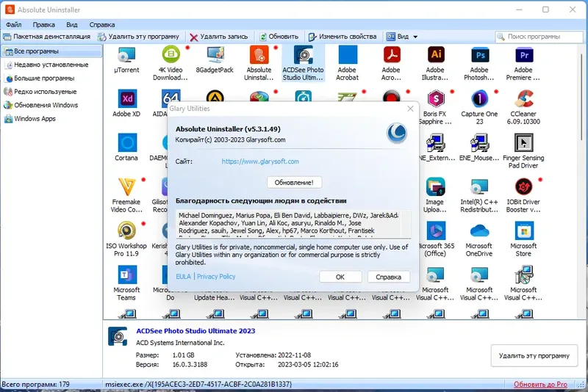Close the Glary Utilities about dialog
588x392 pixels.
tap(410, 109)
